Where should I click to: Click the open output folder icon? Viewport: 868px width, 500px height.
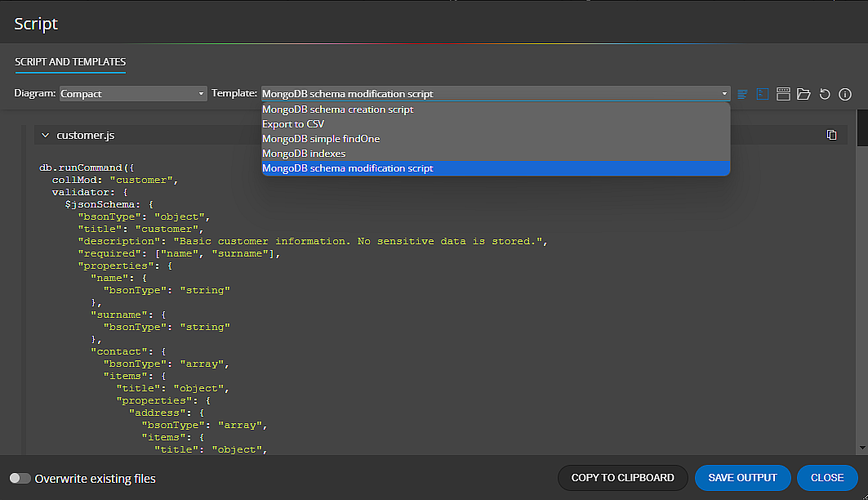point(803,94)
